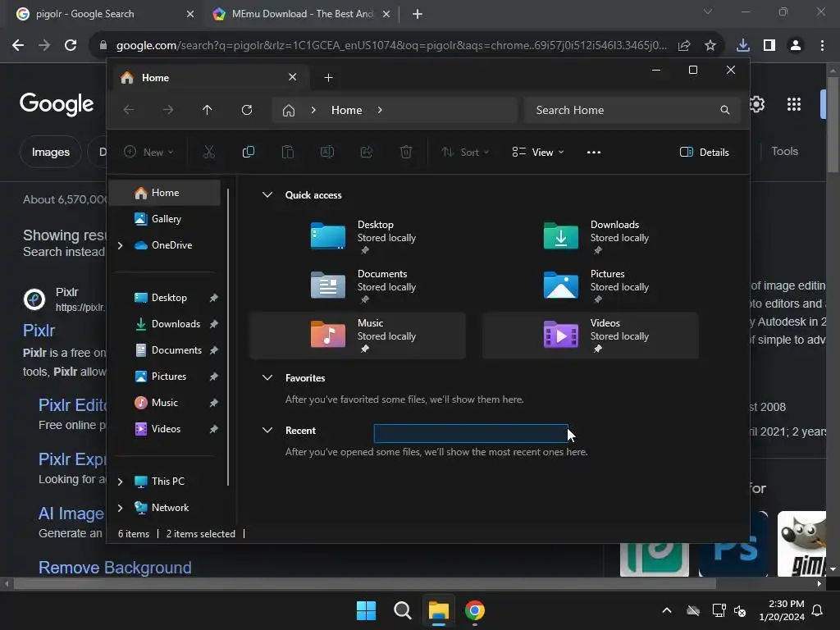Screen dimensions: 840x630
Task: Unpin Music via its sidebar pin icon
Action: pyautogui.click(x=214, y=403)
